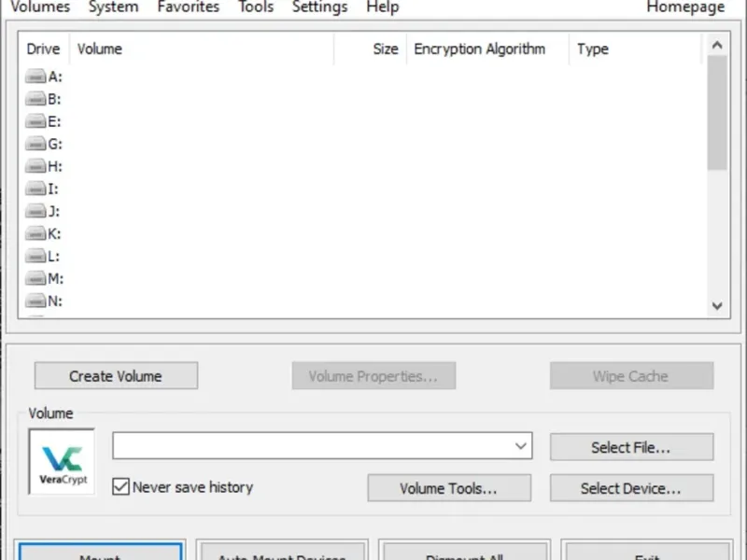Open Volume Tools options
The width and height of the screenshot is (747, 560).
pyautogui.click(x=449, y=487)
